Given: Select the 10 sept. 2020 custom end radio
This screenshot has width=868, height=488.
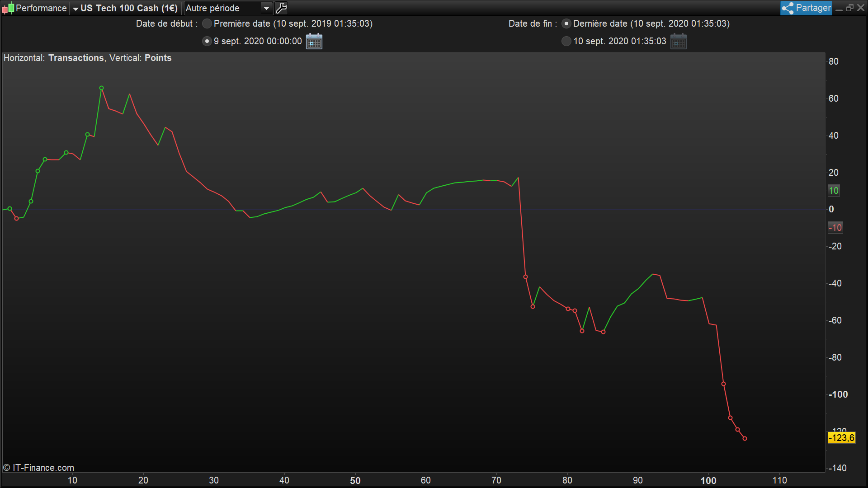Looking at the screenshot, I should tap(566, 41).
